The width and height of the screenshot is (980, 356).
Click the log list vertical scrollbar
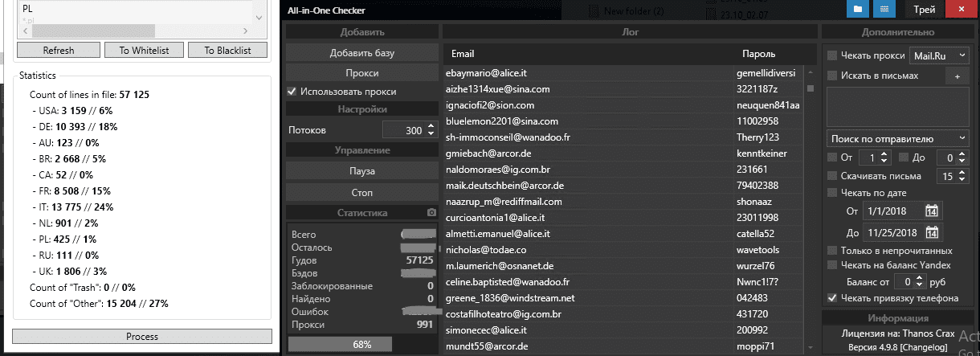coord(811,209)
